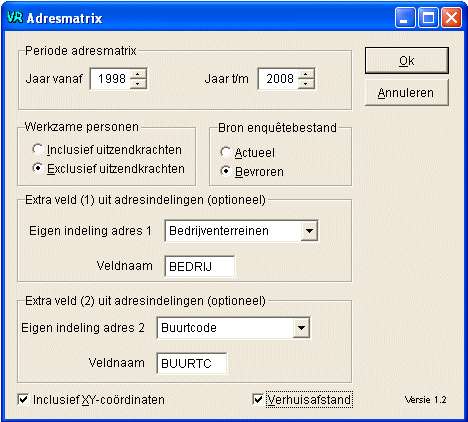Click the Jaar t/m 2008 text field
The width and height of the screenshot is (468, 422).
pos(278,79)
